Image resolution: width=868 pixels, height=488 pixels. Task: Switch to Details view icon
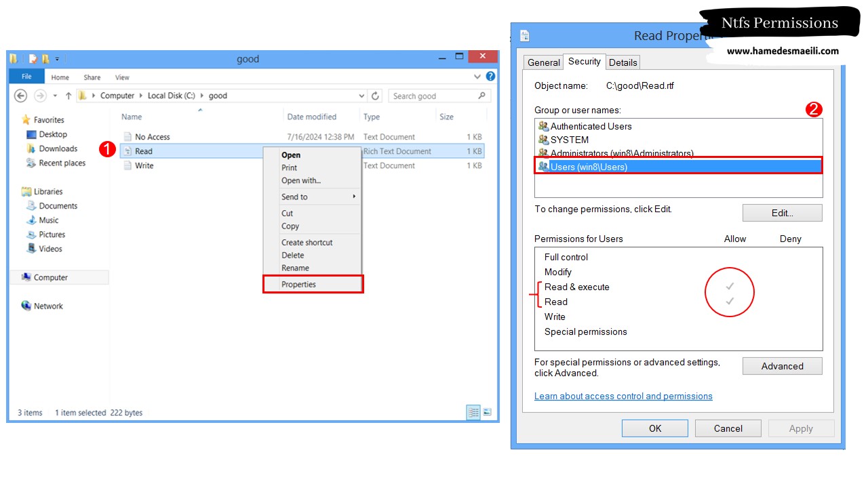click(473, 412)
